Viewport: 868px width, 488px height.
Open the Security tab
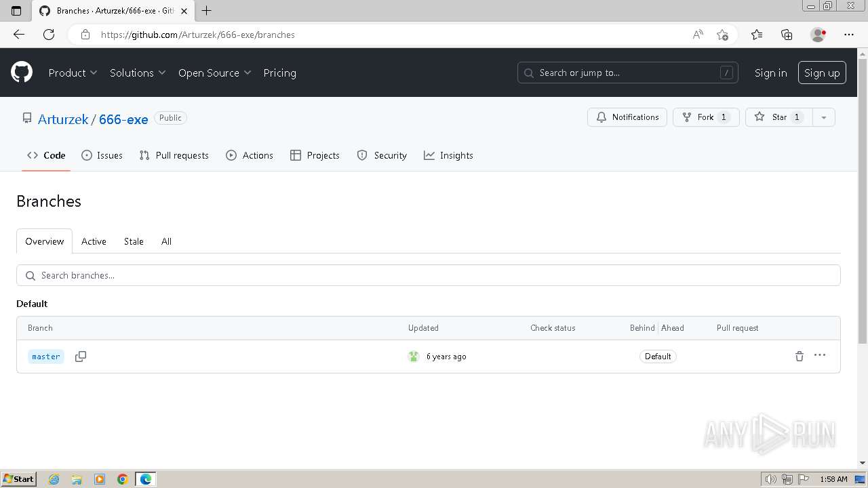[382, 155]
